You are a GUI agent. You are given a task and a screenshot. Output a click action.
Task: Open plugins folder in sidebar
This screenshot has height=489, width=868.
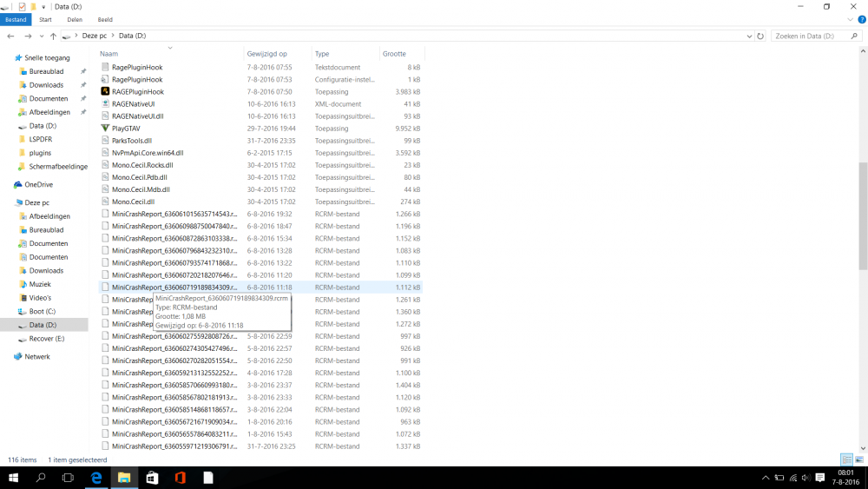pos(40,153)
